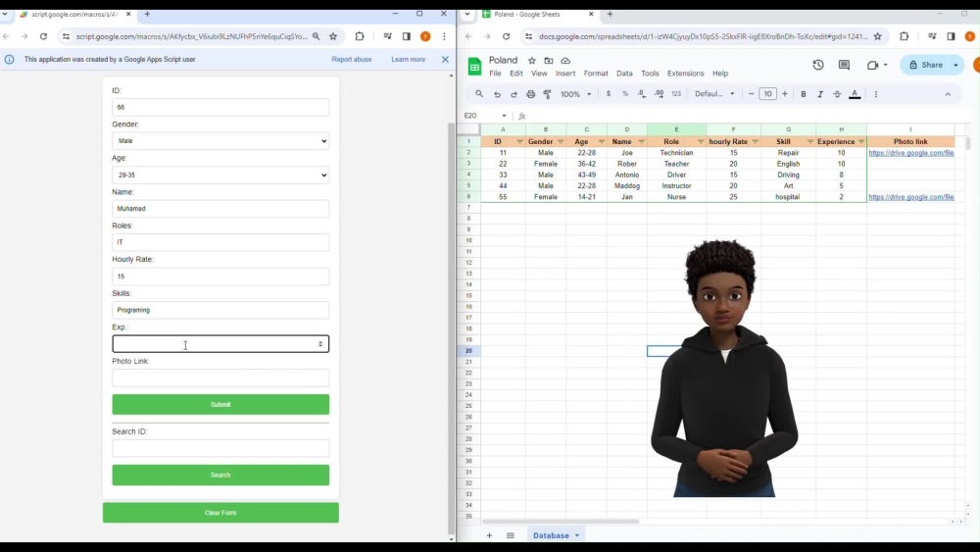Open the Share options arrow
980x552 pixels.
(956, 65)
